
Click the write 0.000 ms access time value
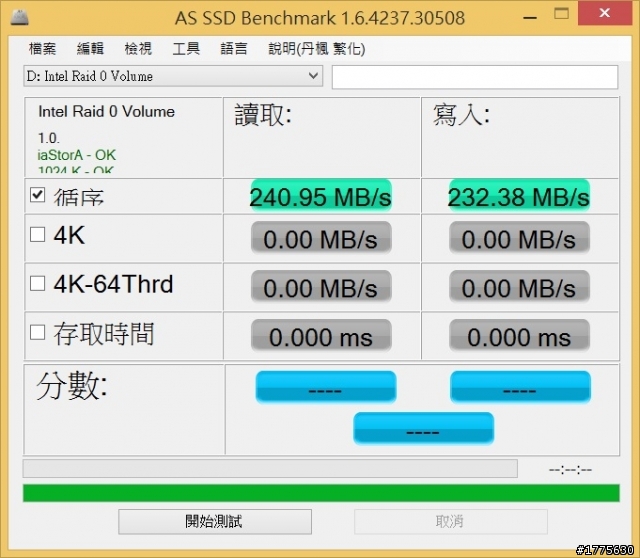(x=519, y=336)
